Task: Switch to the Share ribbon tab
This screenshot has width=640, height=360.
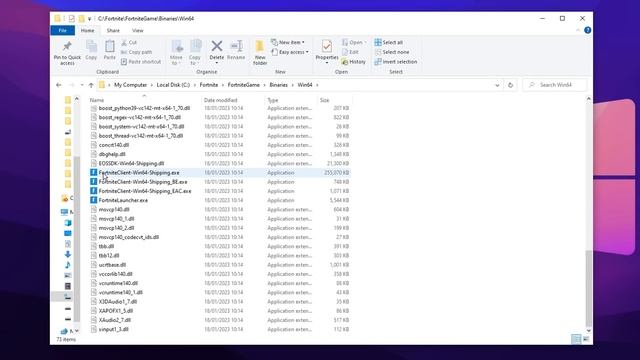Action: tap(113, 30)
